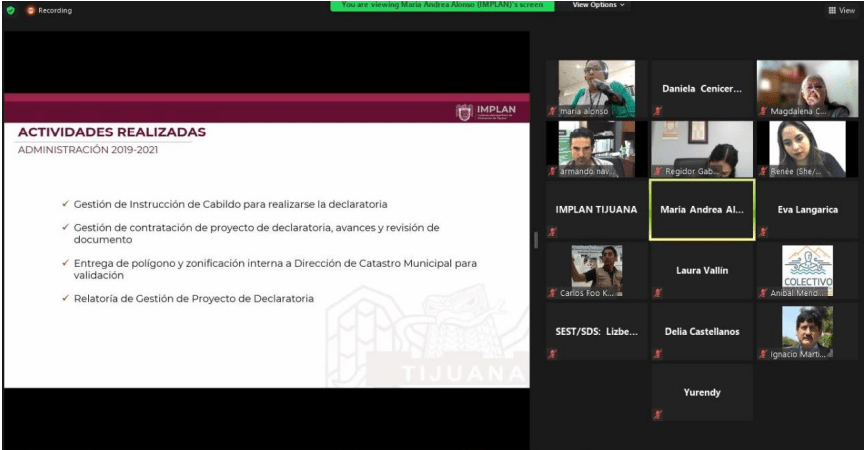This screenshot has height=450, width=866.
Task: Select the COLECTIVO logo participant tile
Action: pos(807,271)
